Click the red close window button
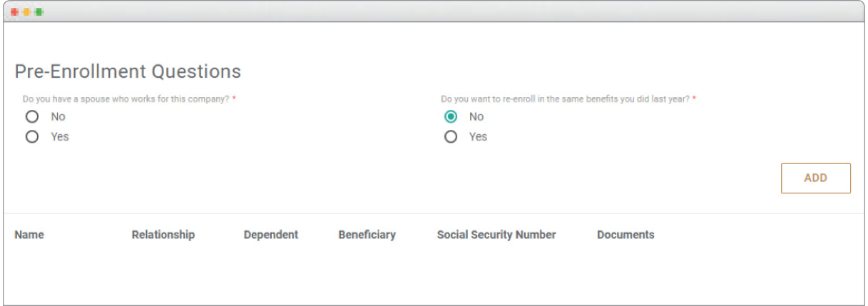Viewport: 868px width, 306px height. (x=15, y=12)
